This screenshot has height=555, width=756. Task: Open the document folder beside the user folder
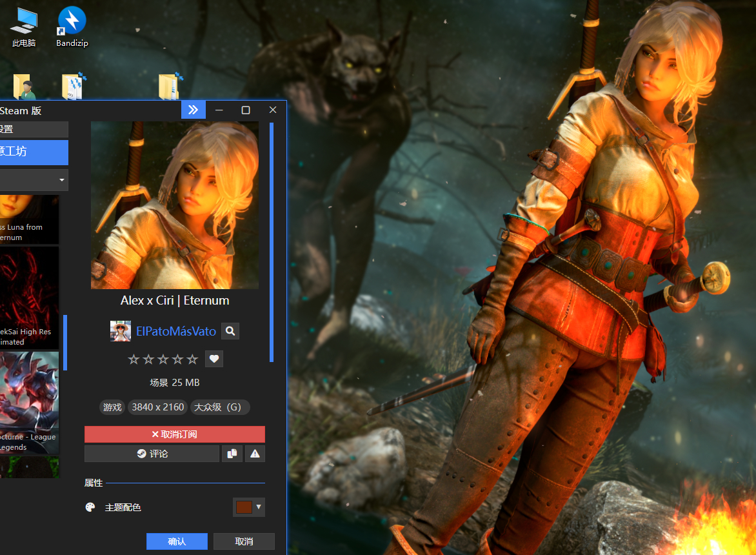coord(74,86)
